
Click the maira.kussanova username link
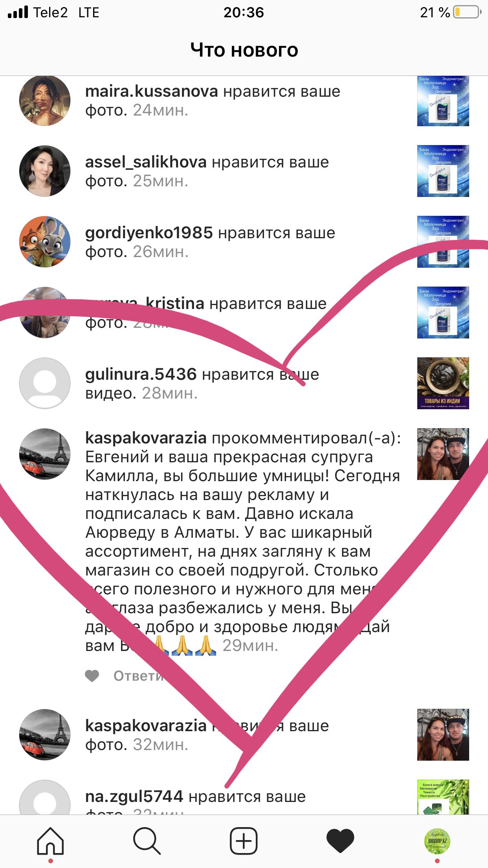(x=152, y=92)
